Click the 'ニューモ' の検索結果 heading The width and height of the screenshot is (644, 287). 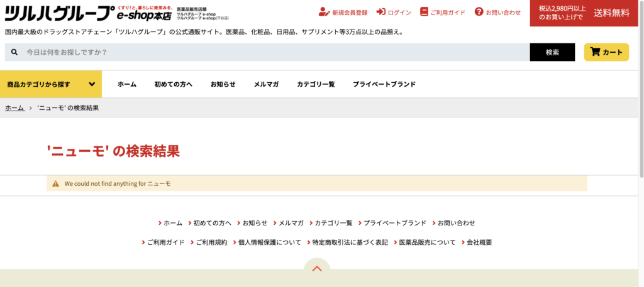(x=113, y=151)
